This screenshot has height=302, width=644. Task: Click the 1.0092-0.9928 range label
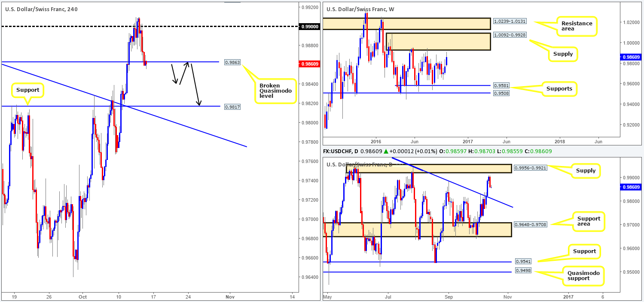(509, 35)
